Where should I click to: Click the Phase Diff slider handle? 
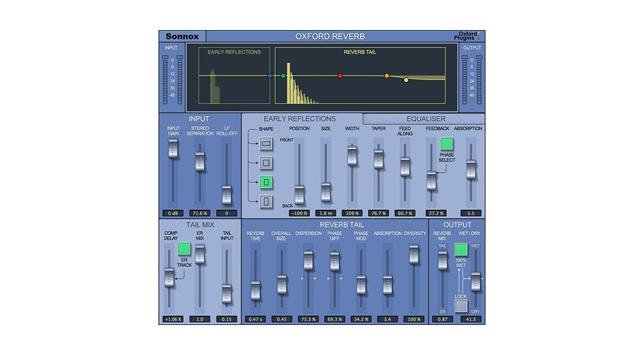(x=335, y=261)
